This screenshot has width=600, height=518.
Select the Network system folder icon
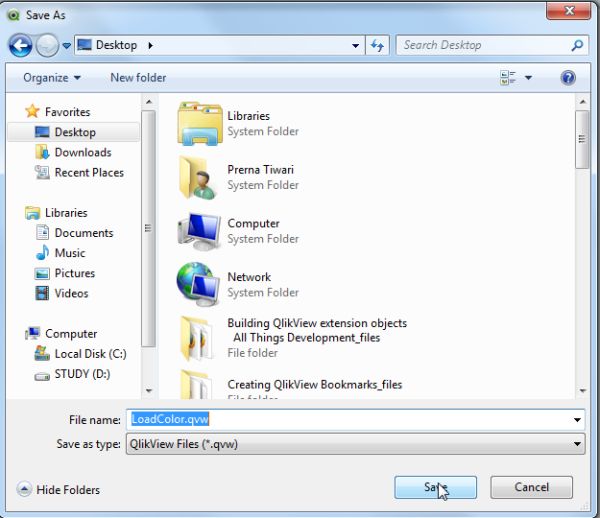point(198,284)
